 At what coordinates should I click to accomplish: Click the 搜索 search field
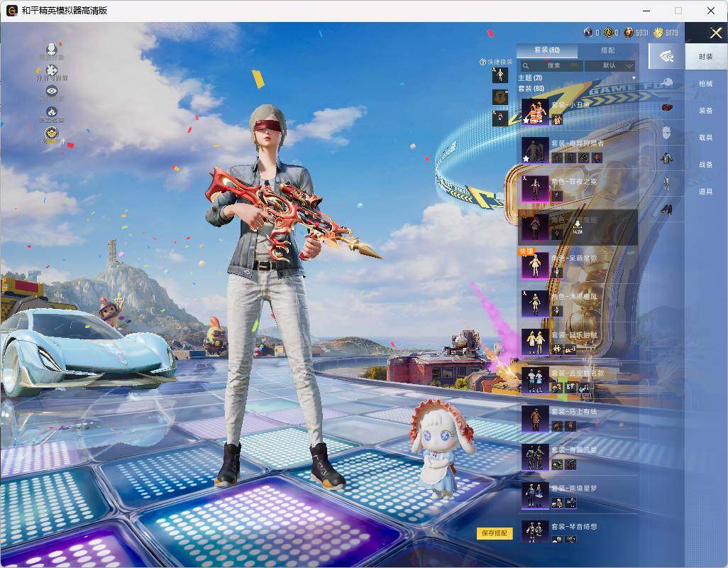(x=551, y=65)
